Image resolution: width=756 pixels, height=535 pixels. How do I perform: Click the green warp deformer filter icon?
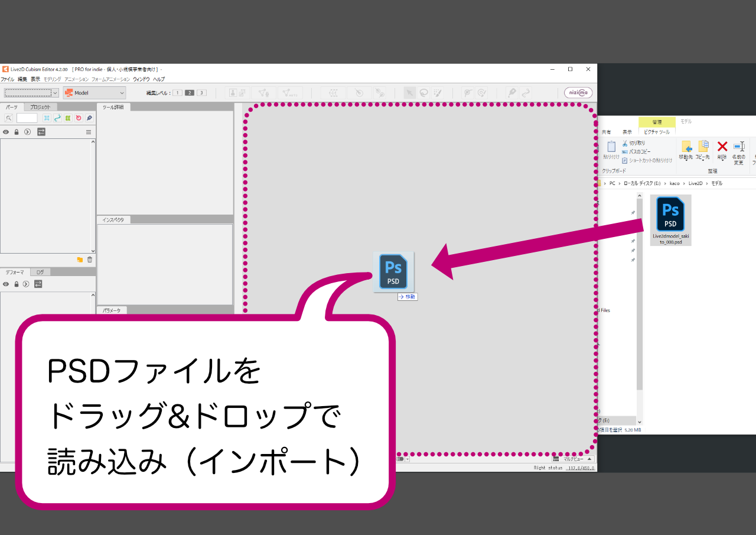click(68, 118)
